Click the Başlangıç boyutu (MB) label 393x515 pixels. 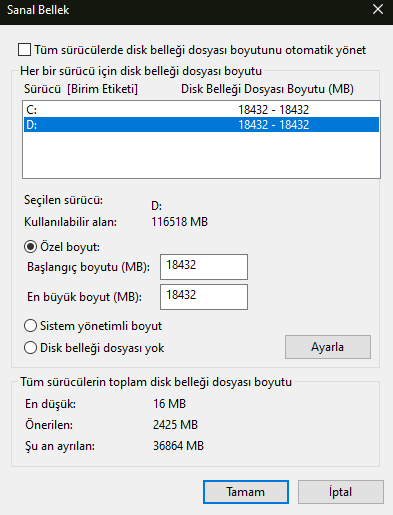click(88, 267)
